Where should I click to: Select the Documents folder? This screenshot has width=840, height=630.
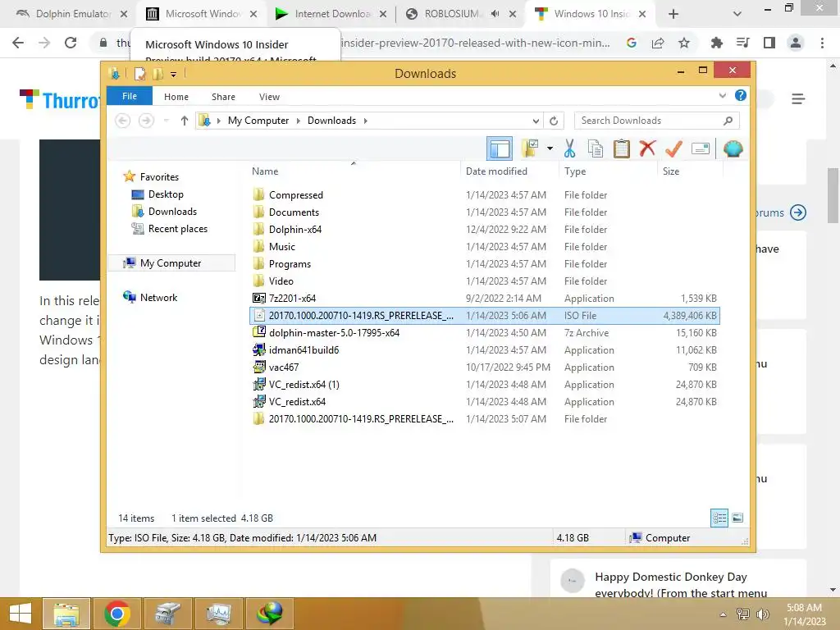pyautogui.click(x=294, y=212)
